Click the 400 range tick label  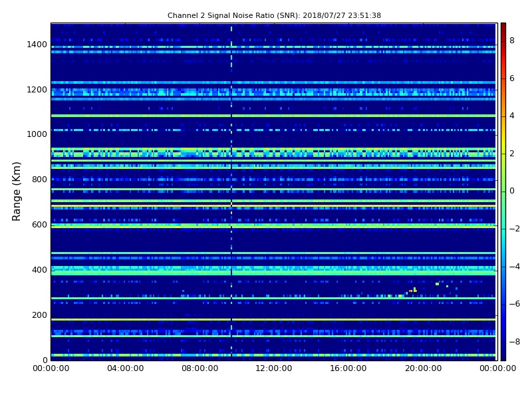[39, 270]
